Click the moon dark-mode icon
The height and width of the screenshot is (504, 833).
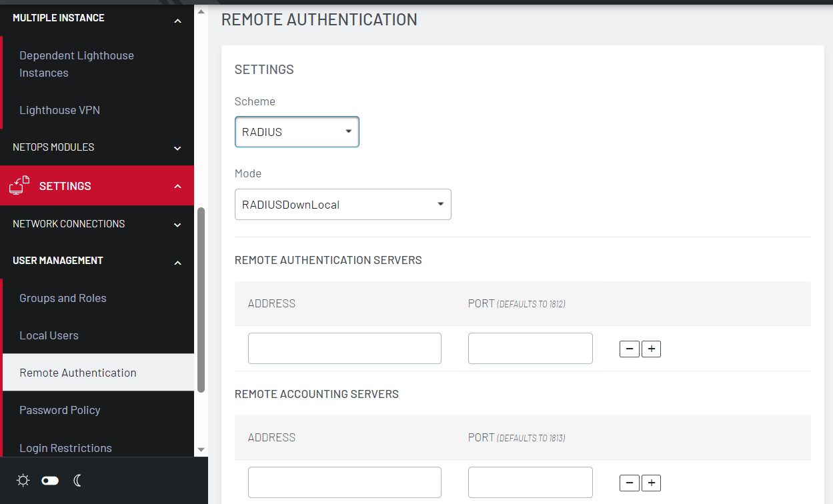point(77,481)
